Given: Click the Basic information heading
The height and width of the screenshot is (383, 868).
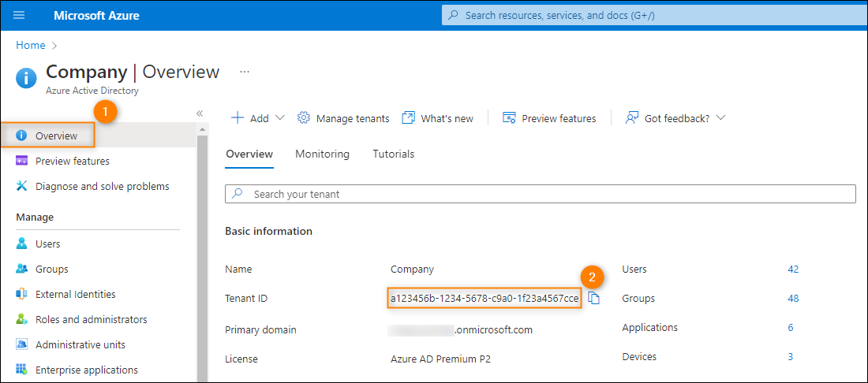Looking at the screenshot, I should click(x=269, y=231).
